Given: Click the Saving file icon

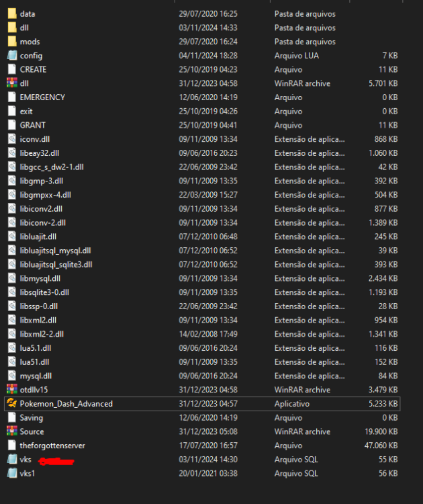Looking at the screenshot, I should pyautogui.click(x=12, y=417).
